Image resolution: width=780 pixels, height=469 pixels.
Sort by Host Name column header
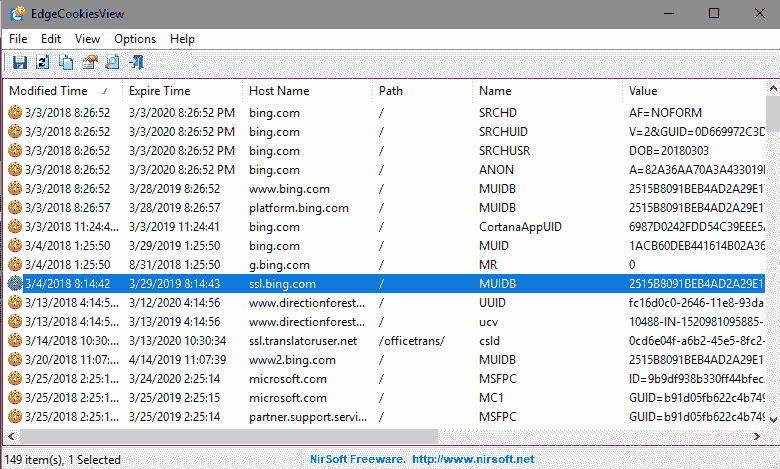coord(308,91)
